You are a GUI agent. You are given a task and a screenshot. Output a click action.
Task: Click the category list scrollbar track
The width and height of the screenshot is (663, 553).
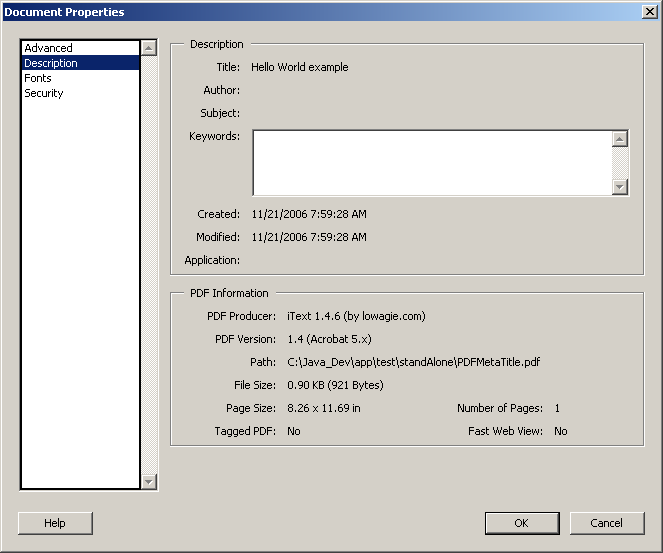click(149, 265)
